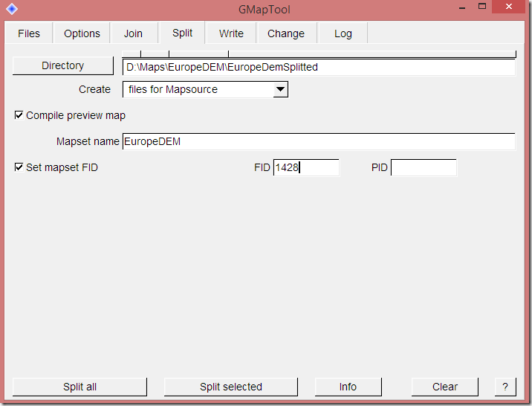The image size is (532, 406).
Task: Open help with the ? button
Action: coord(505,387)
